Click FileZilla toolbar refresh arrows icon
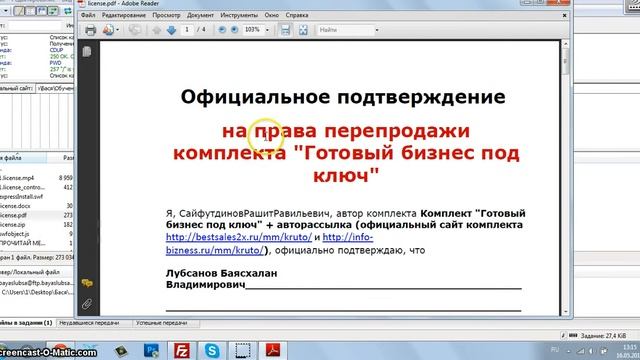The image size is (640, 360). click(68, 11)
